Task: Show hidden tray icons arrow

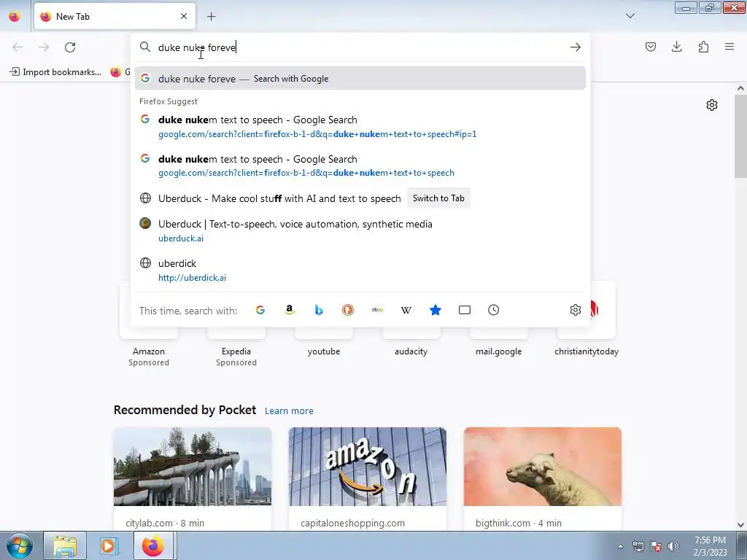Action: click(x=620, y=546)
